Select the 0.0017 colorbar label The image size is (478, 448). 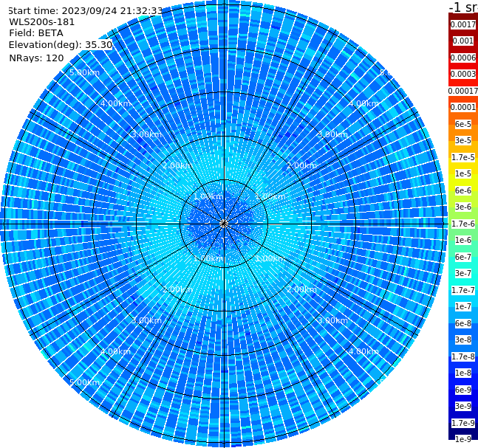[463, 24]
